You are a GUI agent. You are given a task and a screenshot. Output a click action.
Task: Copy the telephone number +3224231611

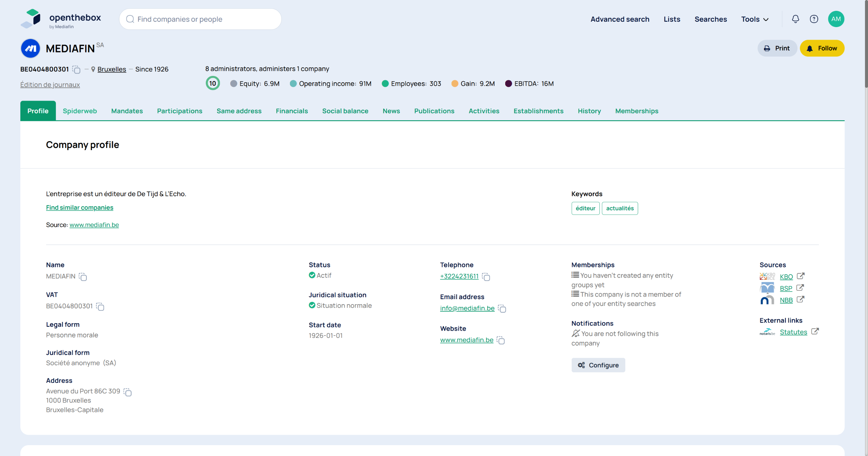(x=486, y=277)
